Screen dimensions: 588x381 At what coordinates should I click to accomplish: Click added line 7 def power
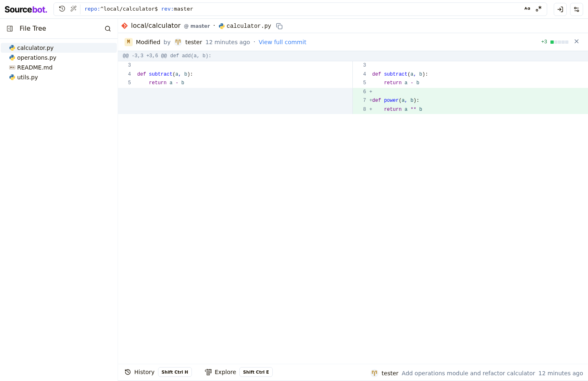[x=470, y=101]
